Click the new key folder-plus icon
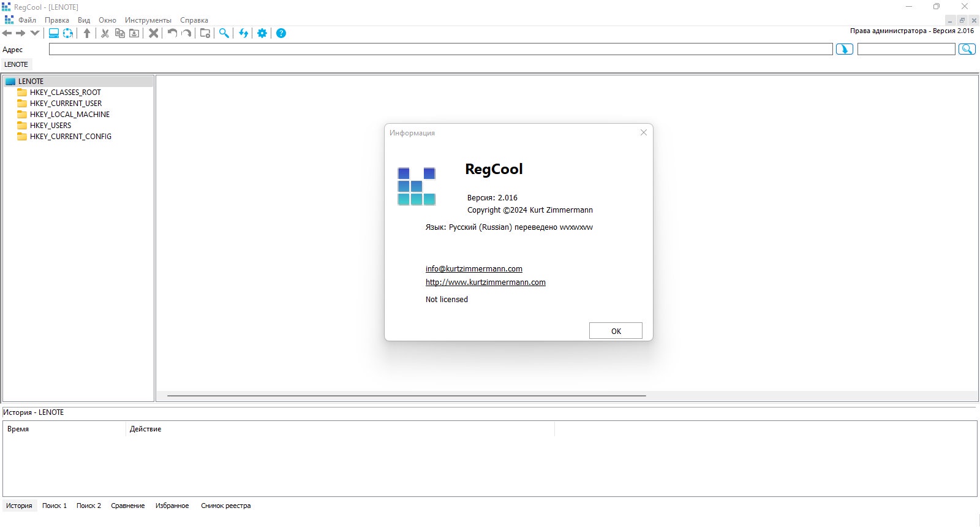 [205, 33]
